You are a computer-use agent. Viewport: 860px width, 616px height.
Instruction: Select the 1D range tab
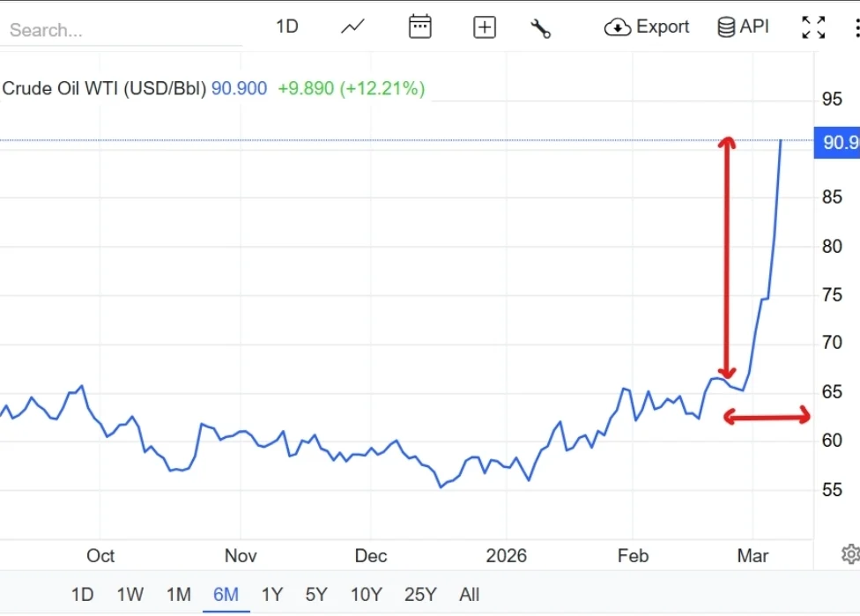[x=82, y=594]
